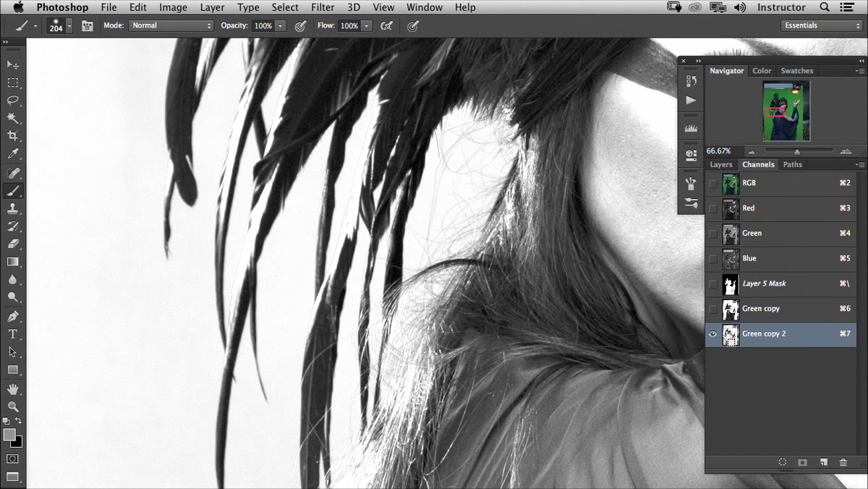
Task: Select the Path Selection tool
Action: click(13, 352)
